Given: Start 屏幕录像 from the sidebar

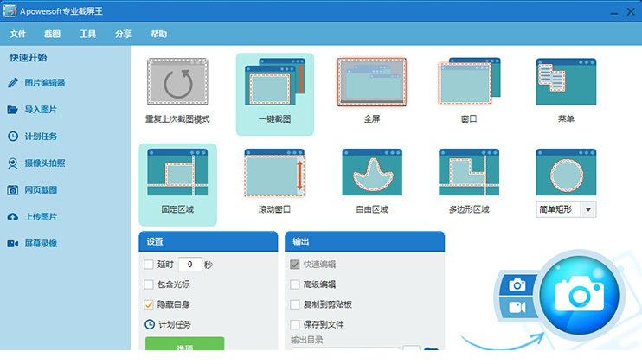Looking at the screenshot, I should pos(32,244).
